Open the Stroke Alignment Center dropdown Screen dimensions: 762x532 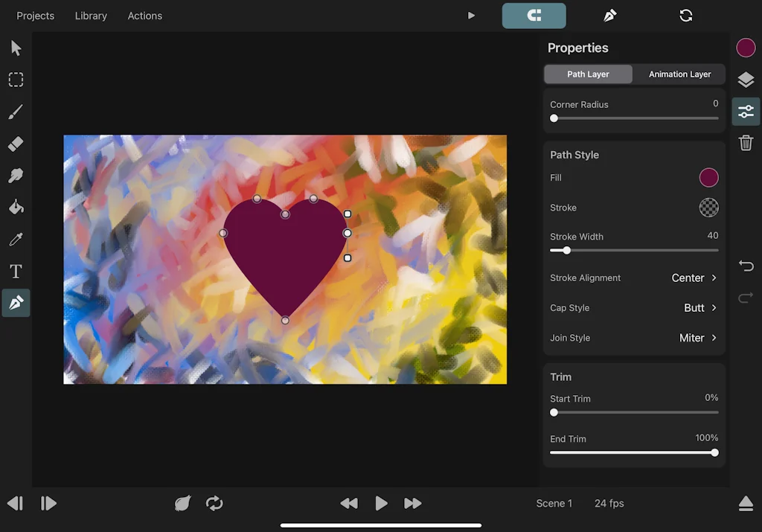[x=694, y=278]
